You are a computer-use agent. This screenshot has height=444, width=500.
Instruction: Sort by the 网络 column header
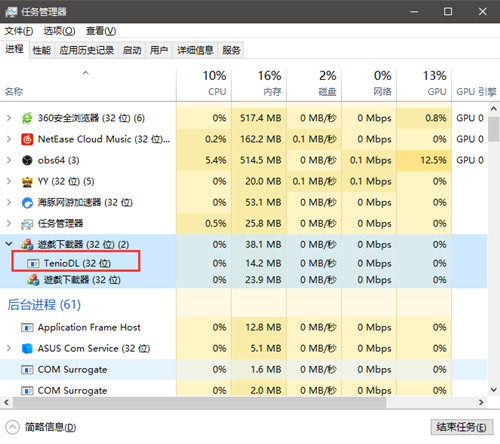click(x=369, y=84)
